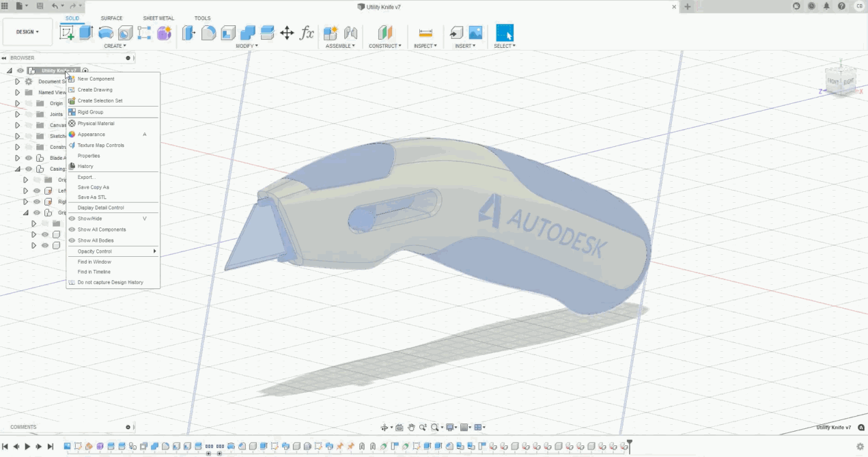Click the Pan hand icon
868x457 pixels.
[x=411, y=428]
